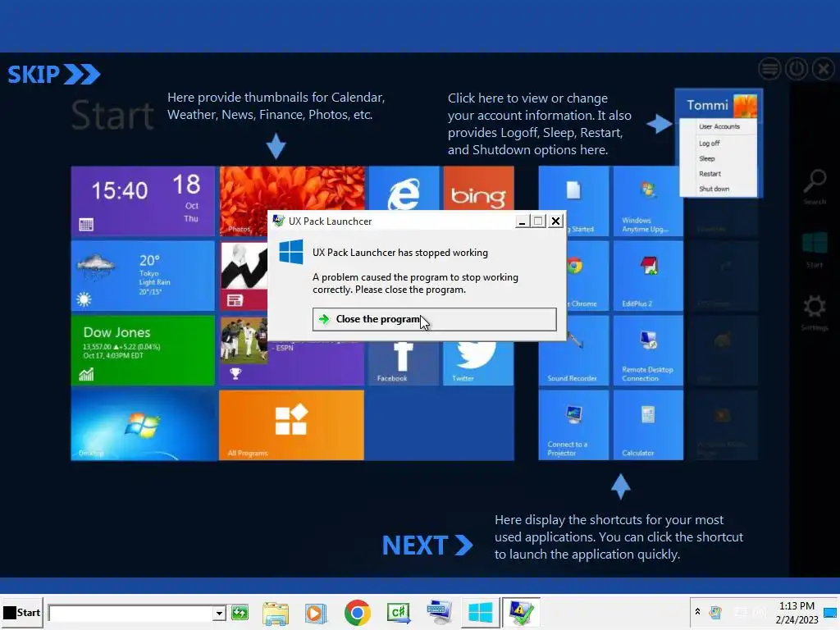The width and height of the screenshot is (840, 630).
Task: Select User Accounts in account menu
Action: 719,127
